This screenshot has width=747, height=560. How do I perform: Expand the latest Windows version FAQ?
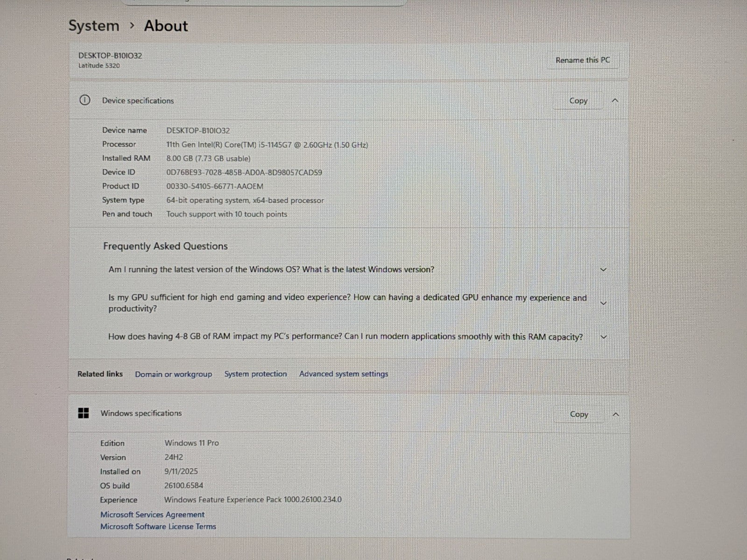point(603,270)
